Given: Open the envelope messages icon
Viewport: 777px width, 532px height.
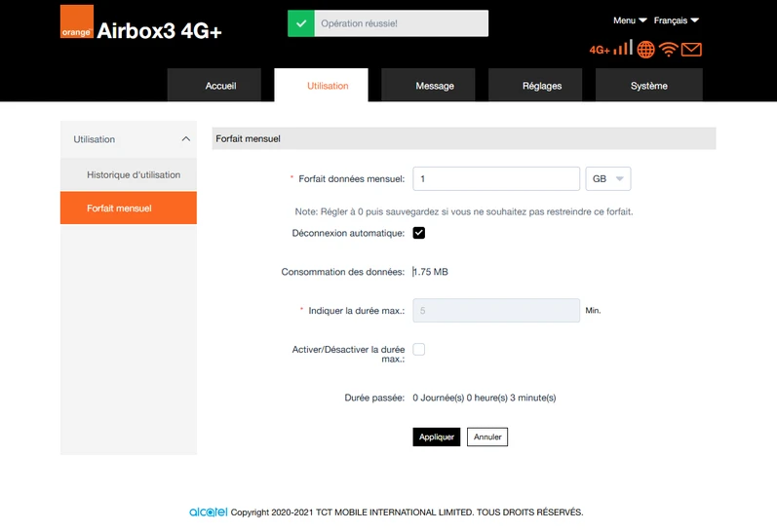Looking at the screenshot, I should point(691,50).
